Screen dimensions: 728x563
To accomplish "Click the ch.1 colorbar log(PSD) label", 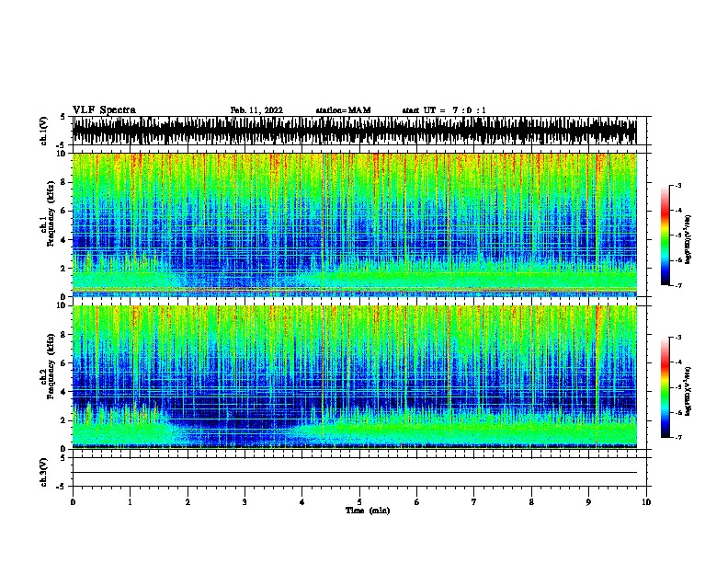I will click(688, 239).
